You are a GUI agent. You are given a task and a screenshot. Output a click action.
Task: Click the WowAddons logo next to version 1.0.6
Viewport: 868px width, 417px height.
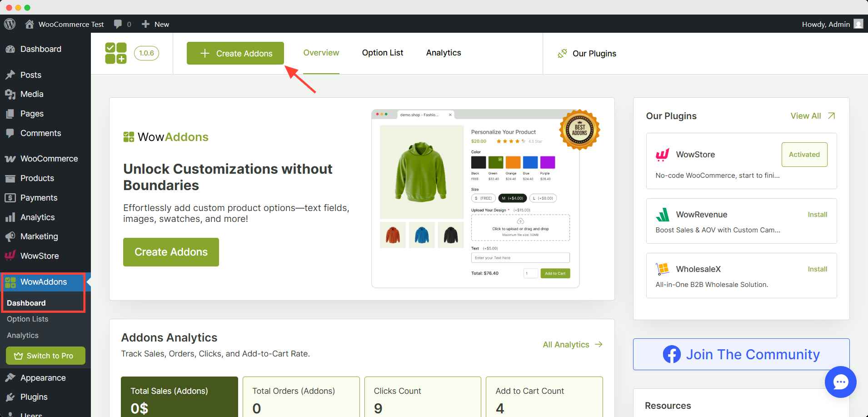tap(116, 53)
